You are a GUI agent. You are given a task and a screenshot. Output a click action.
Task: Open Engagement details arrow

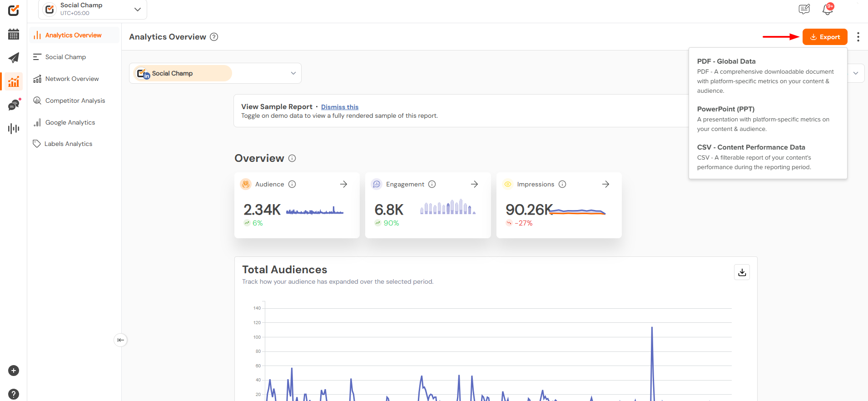(475, 184)
